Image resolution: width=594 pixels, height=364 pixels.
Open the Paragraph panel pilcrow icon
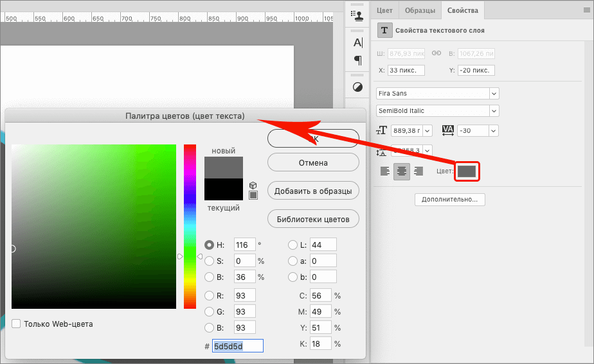click(x=358, y=60)
